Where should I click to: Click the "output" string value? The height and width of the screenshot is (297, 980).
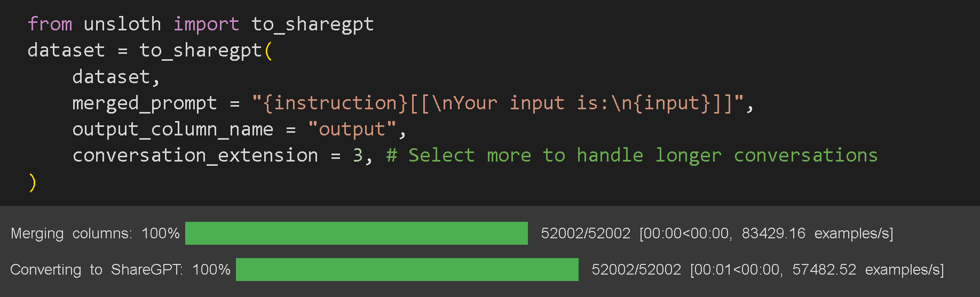click(352, 129)
